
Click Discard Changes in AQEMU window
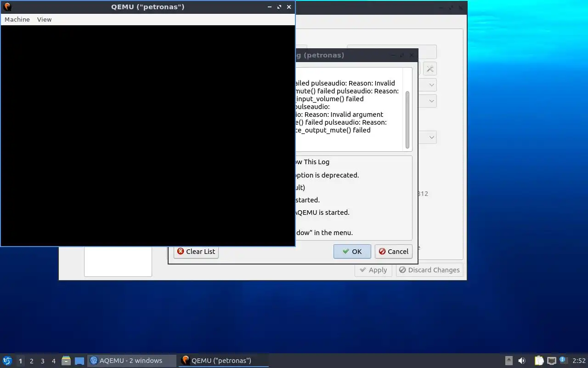tap(429, 270)
